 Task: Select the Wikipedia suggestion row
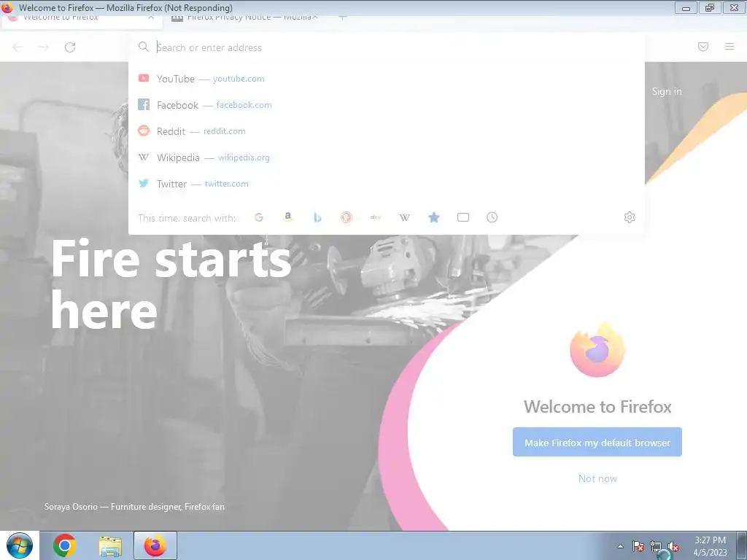[x=387, y=157]
